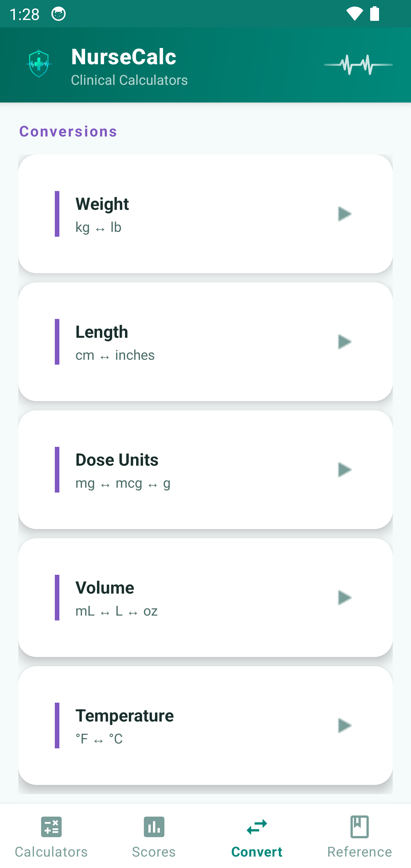Screen dimensions: 411x868
Task: Tap the heartbeat pulse icon in header
Action: pyautogui.click(x=358, y=65)
